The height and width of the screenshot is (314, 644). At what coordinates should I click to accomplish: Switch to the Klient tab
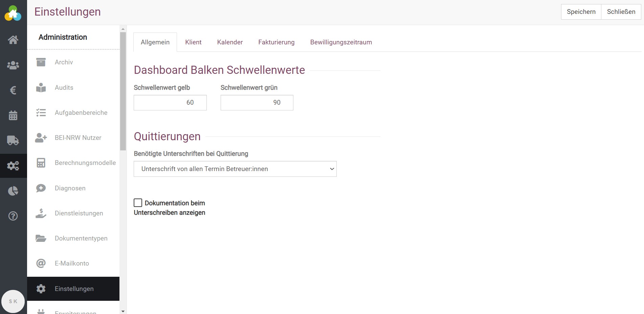point(193,42)
